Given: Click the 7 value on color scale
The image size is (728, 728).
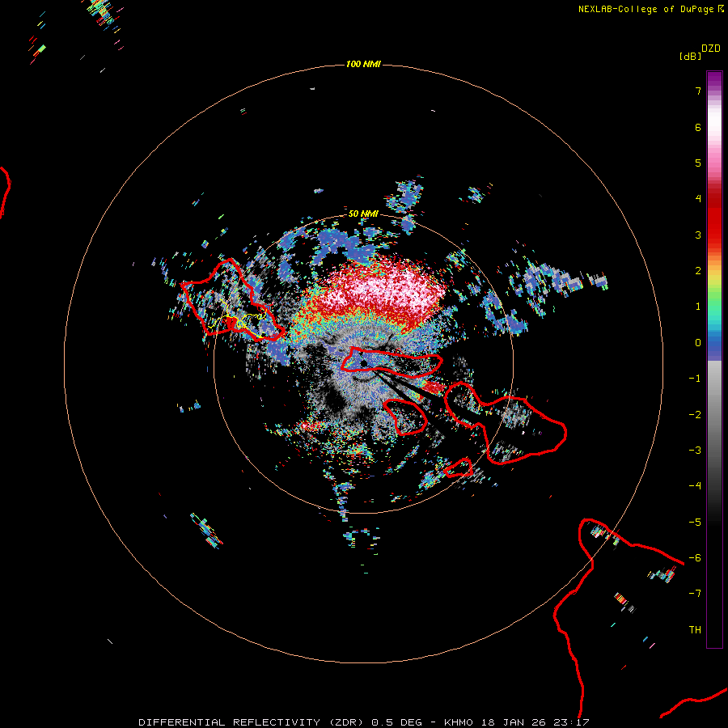Looking at the screenshot, I should [x=698, y=91].
